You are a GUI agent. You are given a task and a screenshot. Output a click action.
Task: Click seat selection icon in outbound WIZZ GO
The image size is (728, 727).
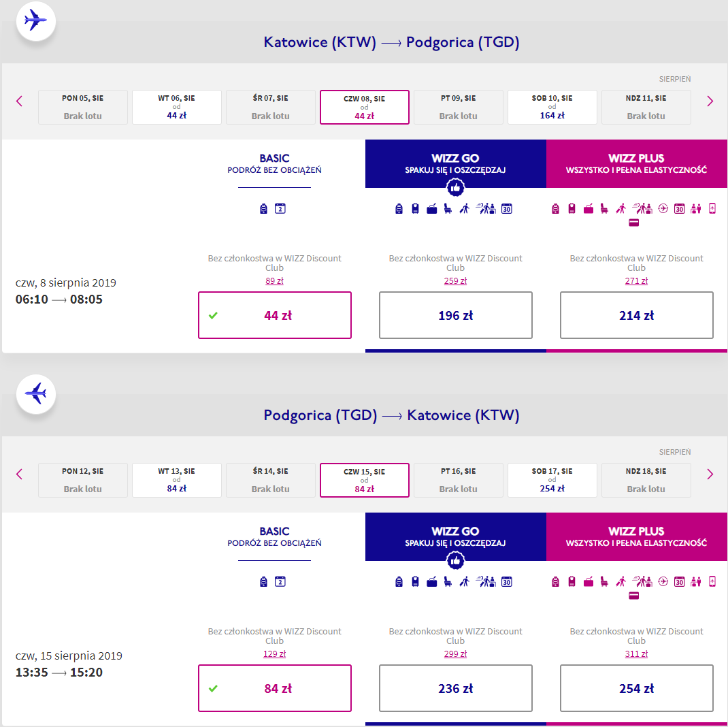[448, 208]
